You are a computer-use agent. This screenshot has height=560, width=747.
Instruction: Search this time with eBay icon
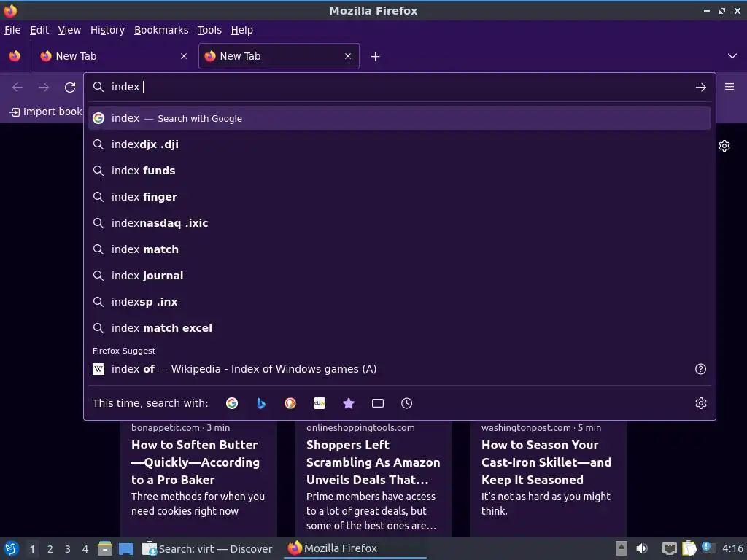click(x=320, y=403)
